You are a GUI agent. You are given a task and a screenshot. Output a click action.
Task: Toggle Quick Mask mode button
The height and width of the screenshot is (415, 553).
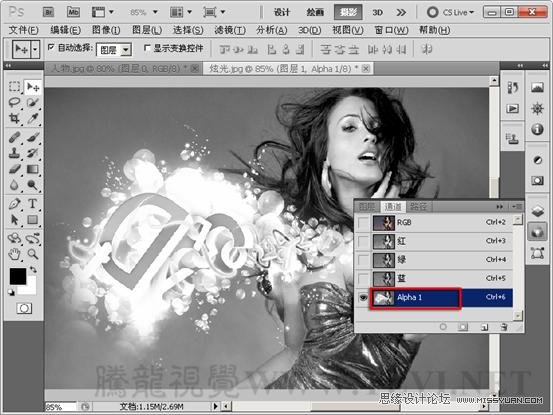point(24,309)
